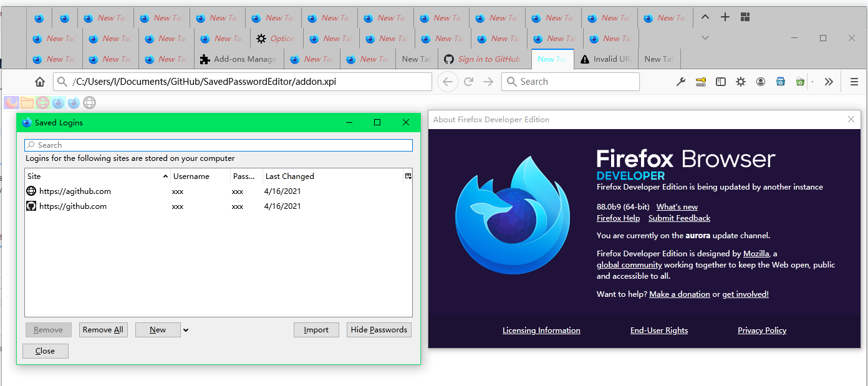Click the New button in Saved Logins
The height and width of the screenshot is (386, 868).
(x=158, y=330)
